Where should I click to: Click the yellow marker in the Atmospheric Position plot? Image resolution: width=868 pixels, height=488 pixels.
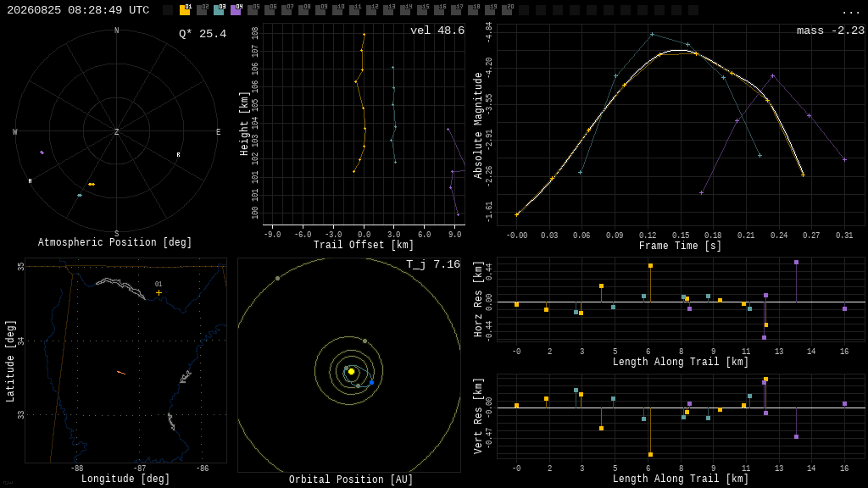tap(92, 184)
